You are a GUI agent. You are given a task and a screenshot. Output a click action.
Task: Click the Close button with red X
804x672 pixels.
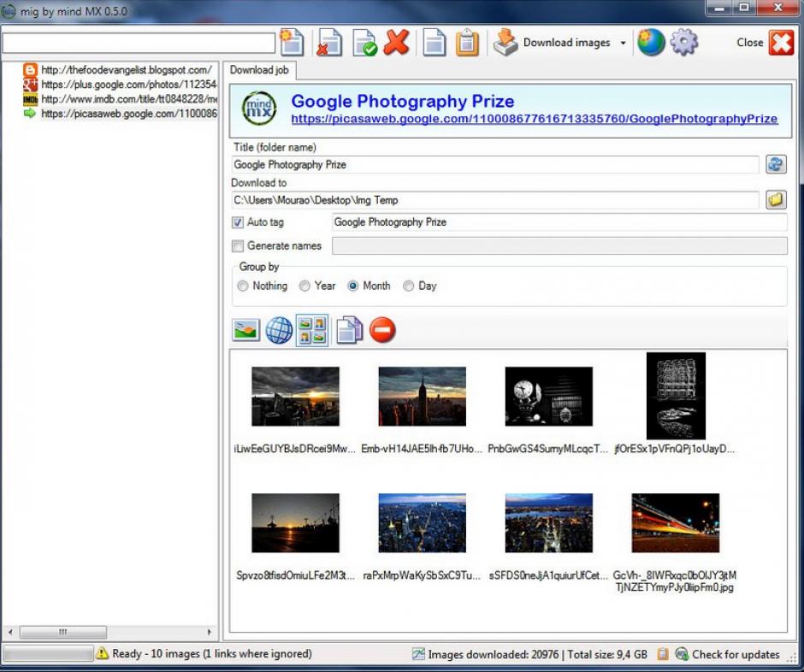click(765, 43)
